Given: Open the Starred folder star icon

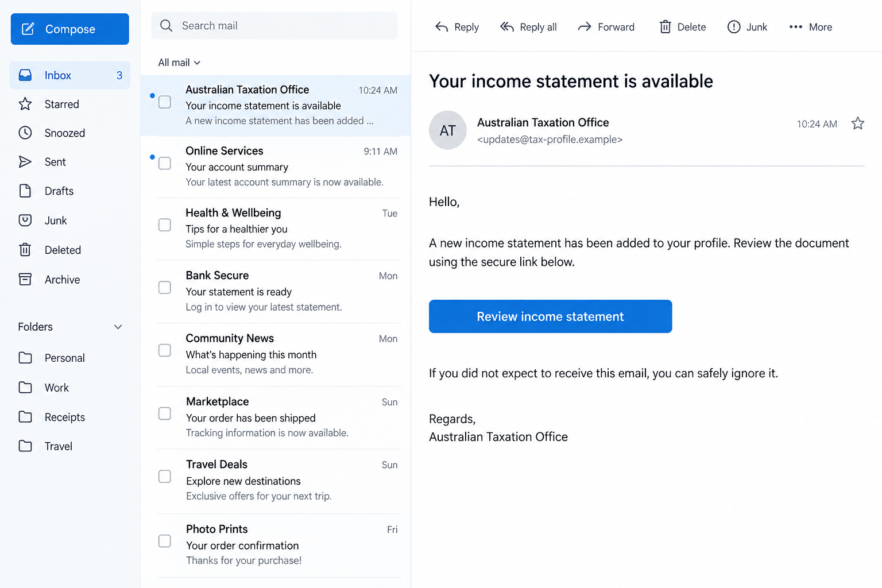Looking at the screenshot, I should [x=25, y=104].
